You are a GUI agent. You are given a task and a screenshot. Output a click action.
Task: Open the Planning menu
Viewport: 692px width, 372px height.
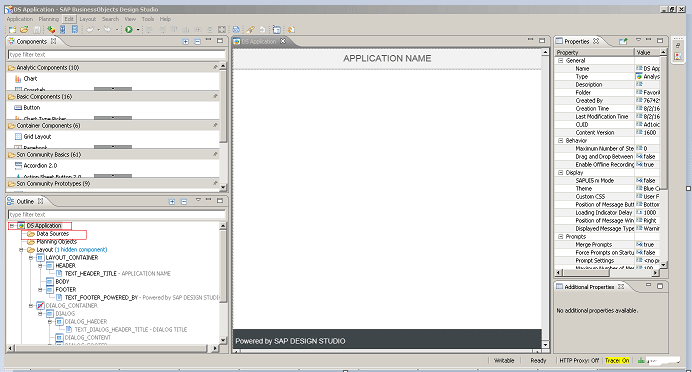pyautogui.click(x=49, y=19)
